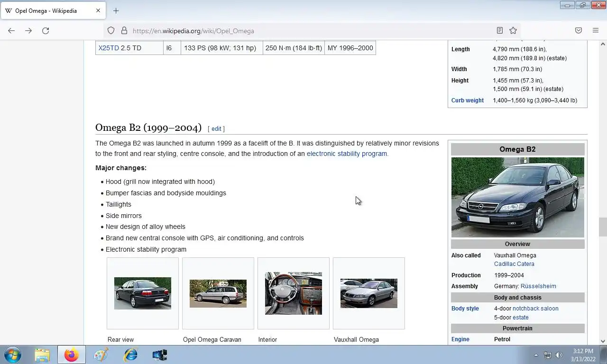This screenshot has width=607, height=364.
Task: Open the Body style infobox link
Action: 465,309
